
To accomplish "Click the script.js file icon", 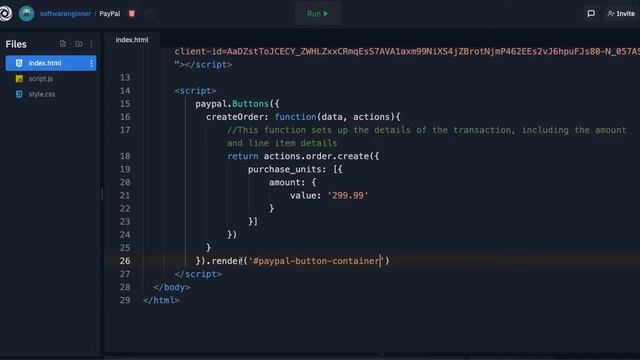I will [19, 78].
